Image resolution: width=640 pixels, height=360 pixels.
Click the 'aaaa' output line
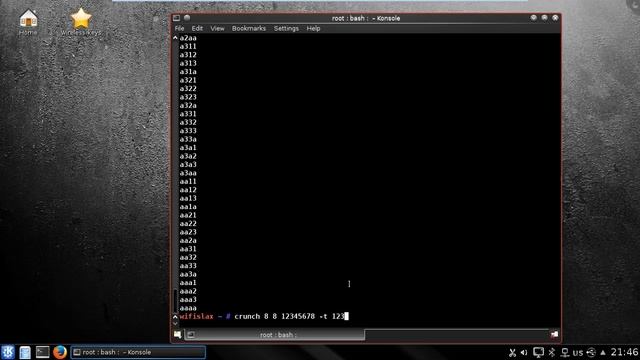188,308
